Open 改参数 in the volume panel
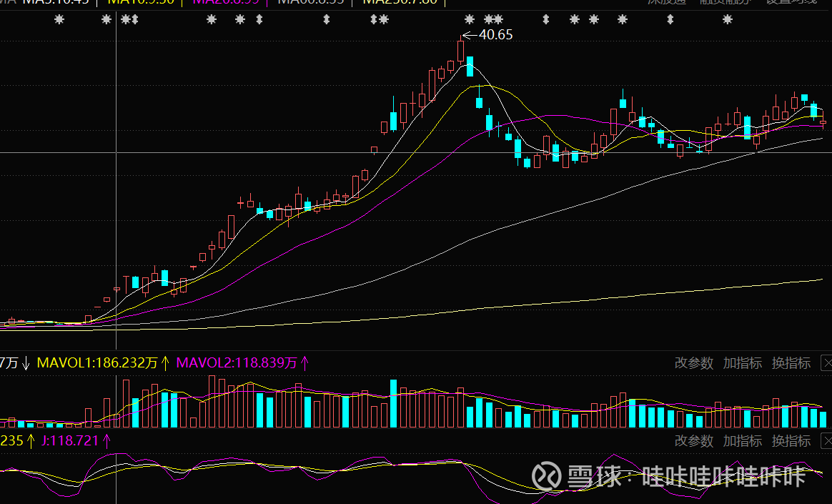This screenshot has height=504, width=832. [693, 363]
